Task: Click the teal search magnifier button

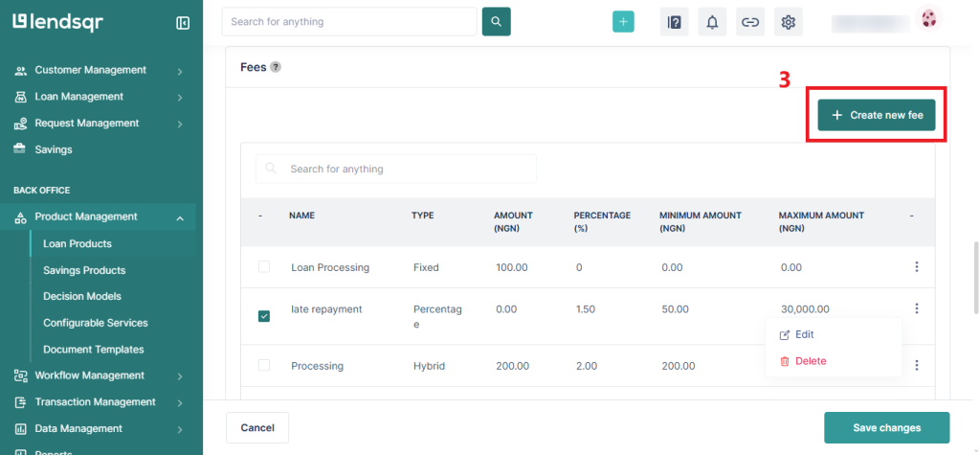Action: (496, 22)
